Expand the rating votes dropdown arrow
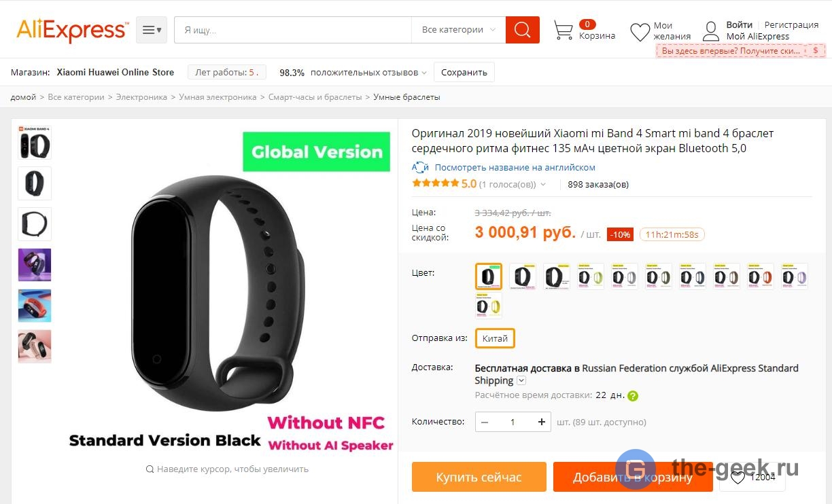This screenshot has width=832, height=504. (543, 184)
